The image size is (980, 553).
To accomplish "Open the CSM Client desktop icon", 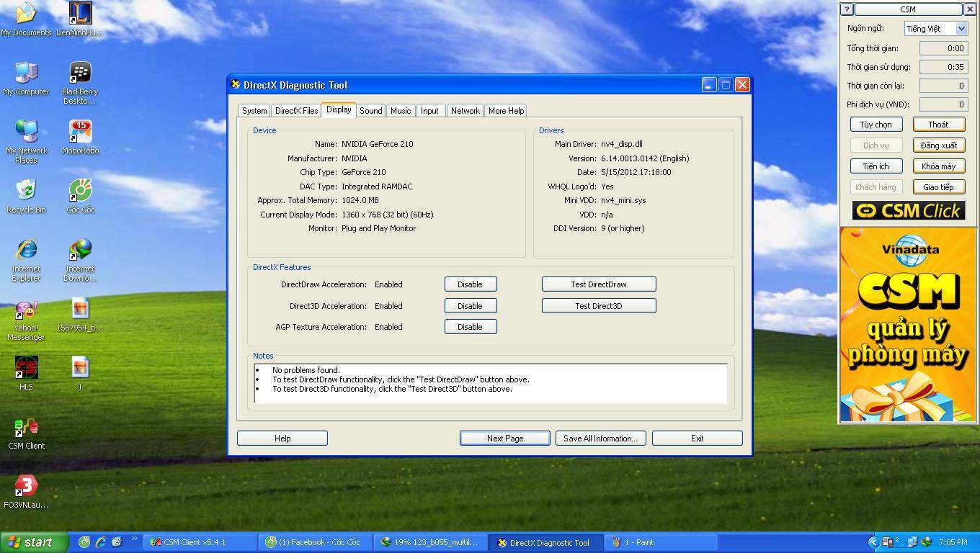I will tap(26, 428).
